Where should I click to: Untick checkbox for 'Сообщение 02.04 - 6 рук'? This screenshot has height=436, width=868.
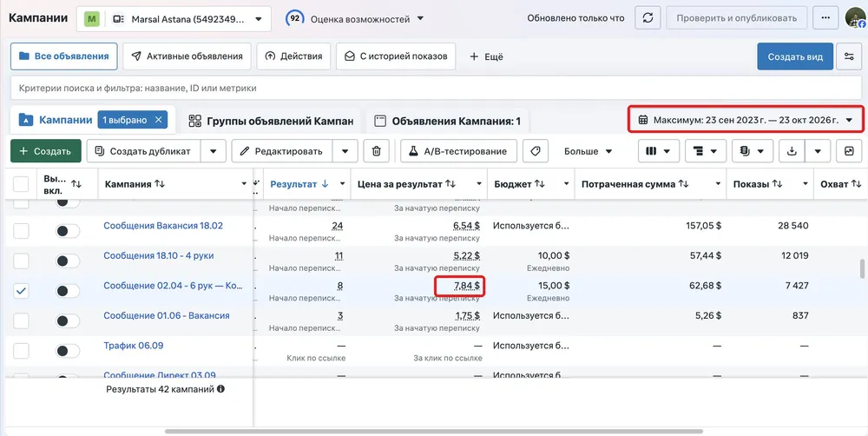21,290
